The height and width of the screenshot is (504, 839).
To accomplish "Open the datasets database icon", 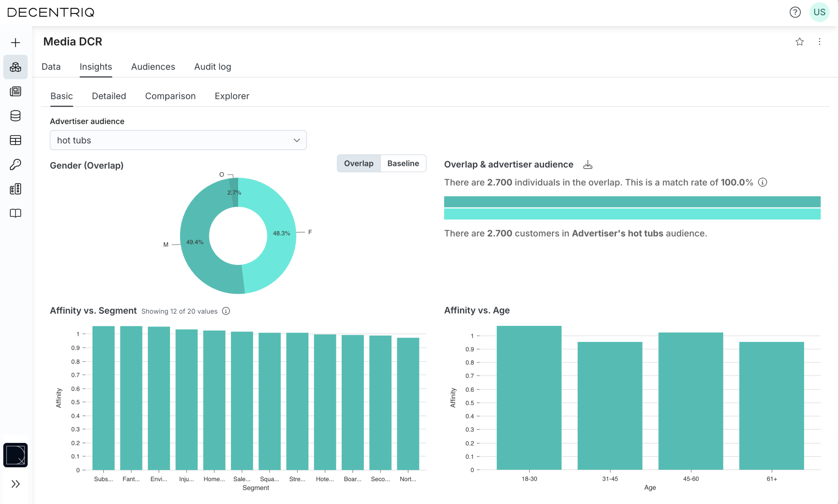I will [15, 116].
